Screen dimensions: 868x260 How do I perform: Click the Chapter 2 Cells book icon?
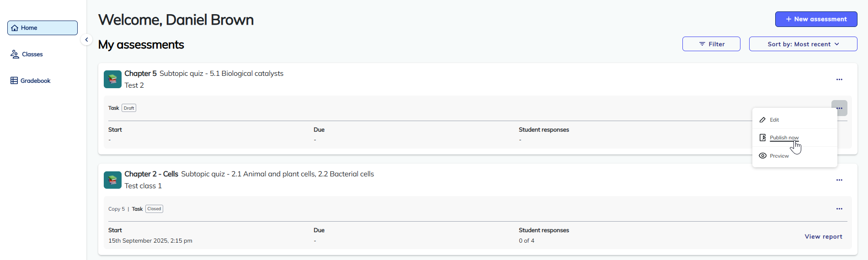tap(112, 180)
